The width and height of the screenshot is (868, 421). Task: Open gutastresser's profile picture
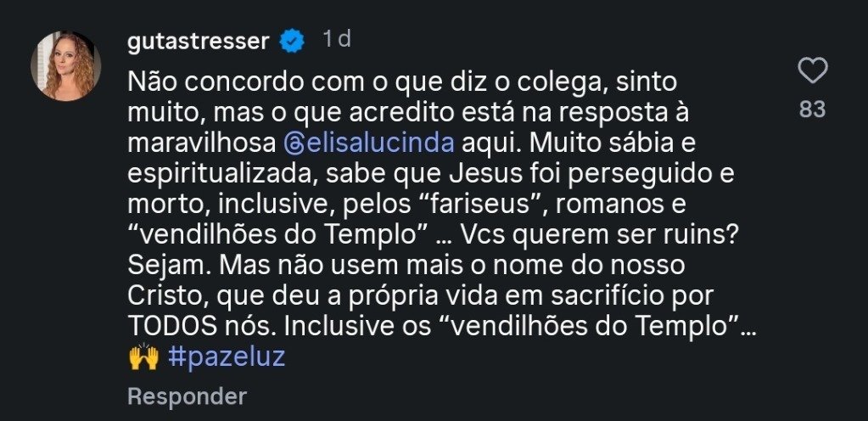tap(66, 66)
